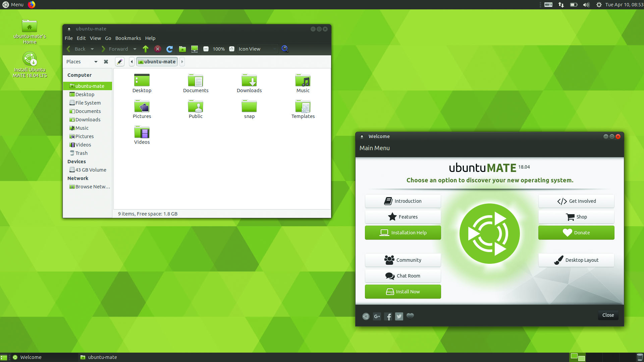Open the Facebook icon in Welcome footer
Screen dimensions: 644x362
tap(388, 316)
